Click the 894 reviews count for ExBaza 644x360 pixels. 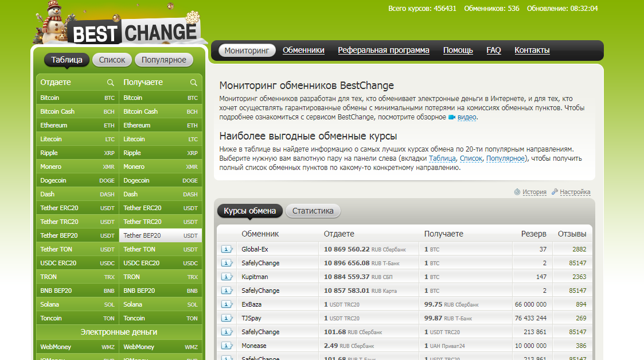coord(581,304)
